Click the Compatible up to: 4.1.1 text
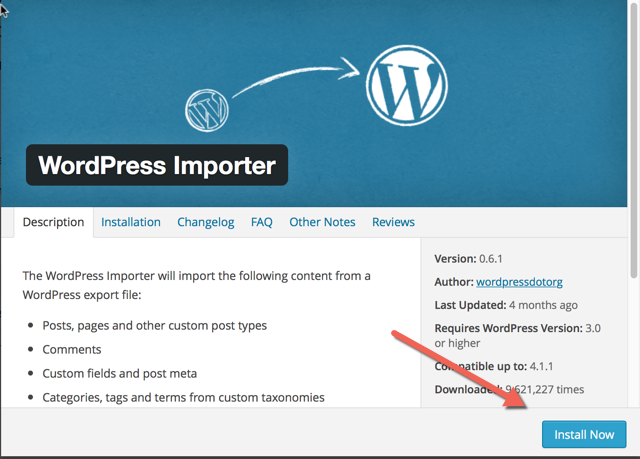This screenshot has height=459, width=640. tap(494, 366)
